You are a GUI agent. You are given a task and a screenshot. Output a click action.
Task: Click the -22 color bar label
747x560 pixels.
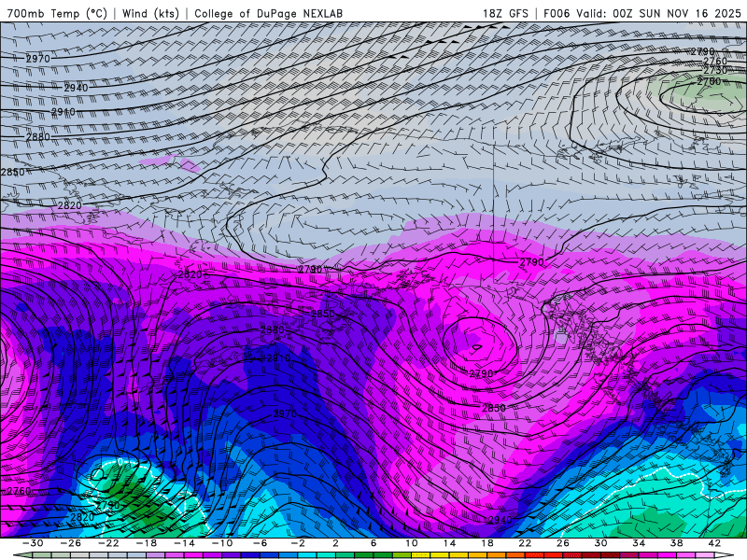tap(108, 543)
